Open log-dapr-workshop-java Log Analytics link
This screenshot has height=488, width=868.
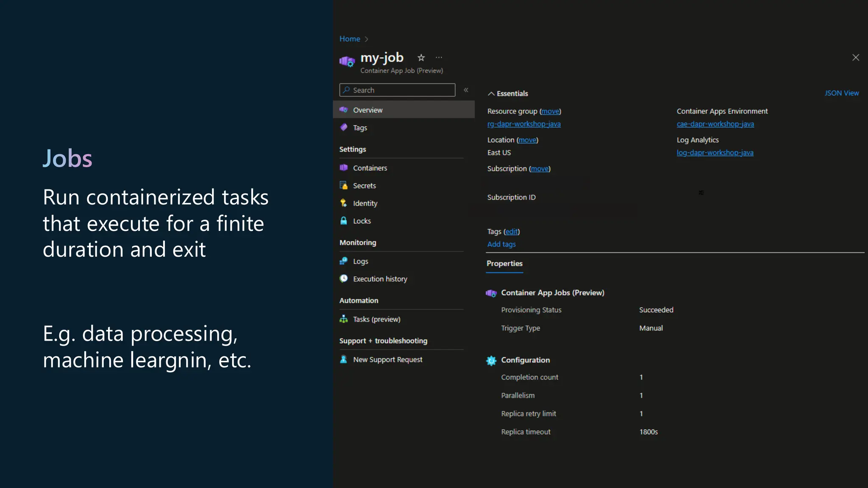click(x=715, y=153)
